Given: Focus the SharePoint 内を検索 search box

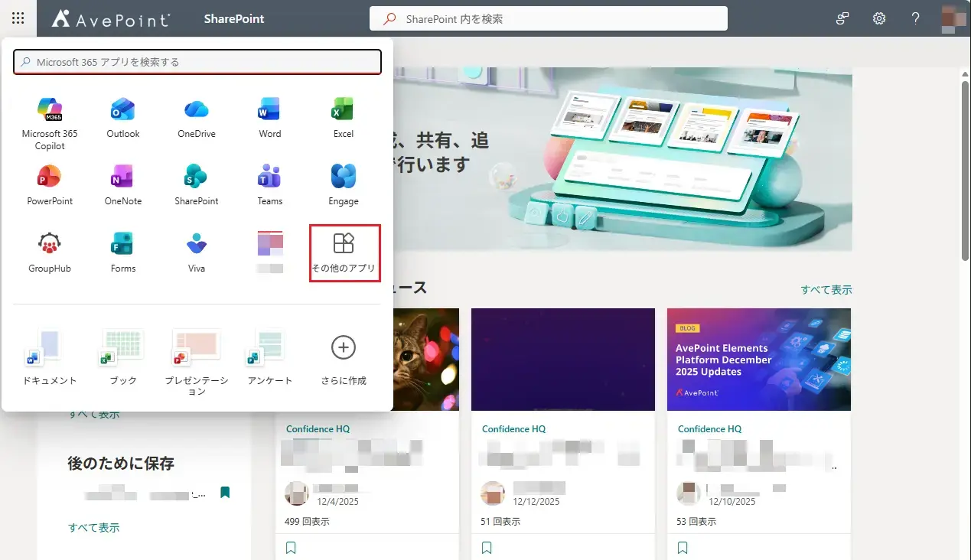Looking at the screenshot, I should [548, 18].
